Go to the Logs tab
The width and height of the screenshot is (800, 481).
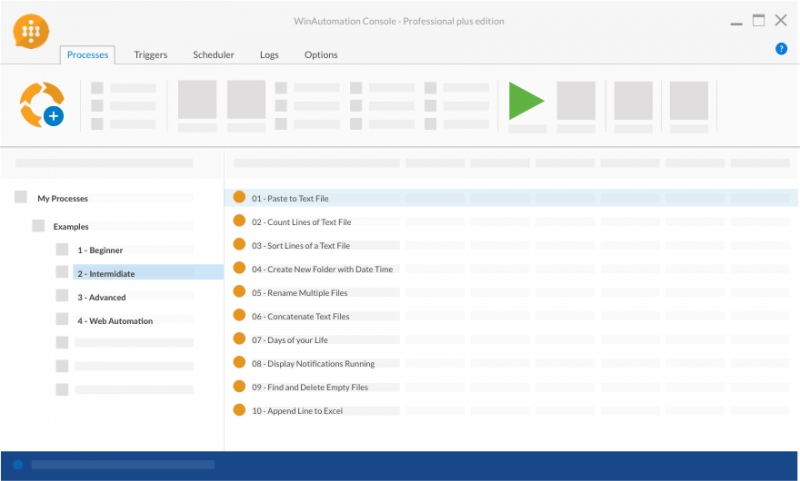[x=269, y=55]
